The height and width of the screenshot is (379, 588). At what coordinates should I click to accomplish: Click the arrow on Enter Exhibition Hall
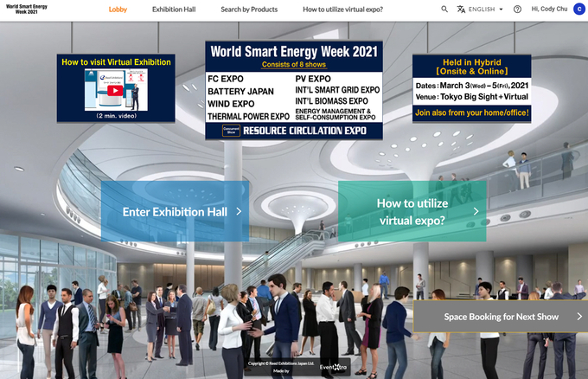click(x=239, y=212)
